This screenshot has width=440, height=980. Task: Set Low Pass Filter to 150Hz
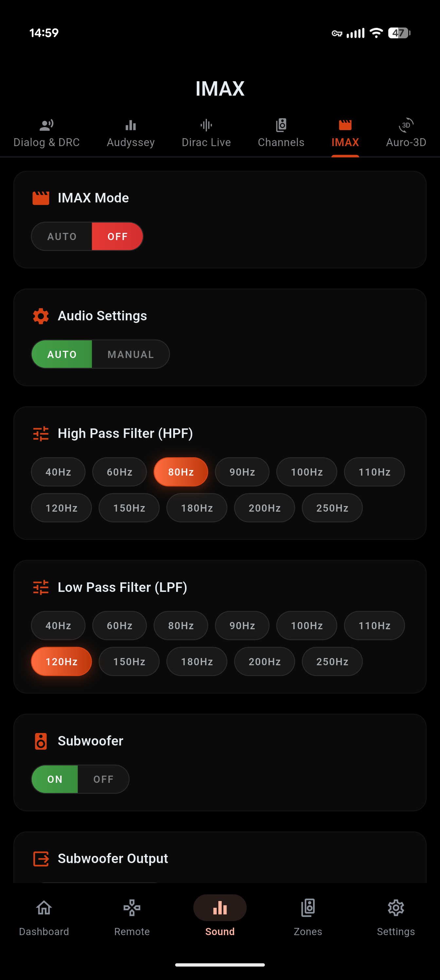pos(129,662)
